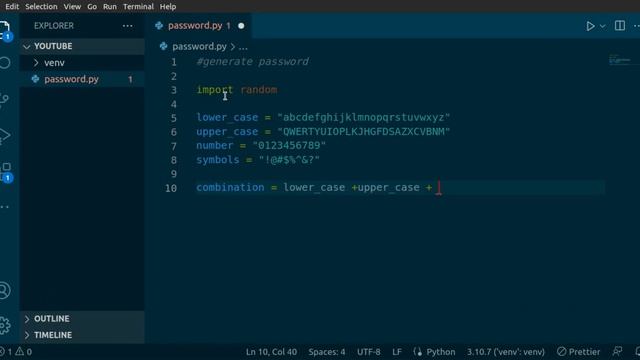640x360 pixels.
Task: Click the upper_case assignment line
Action: (x=323, y=132)
